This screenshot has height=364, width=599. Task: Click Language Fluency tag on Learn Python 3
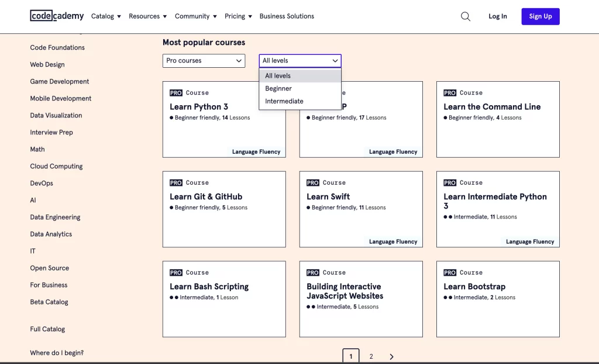(x=256, y=151)
